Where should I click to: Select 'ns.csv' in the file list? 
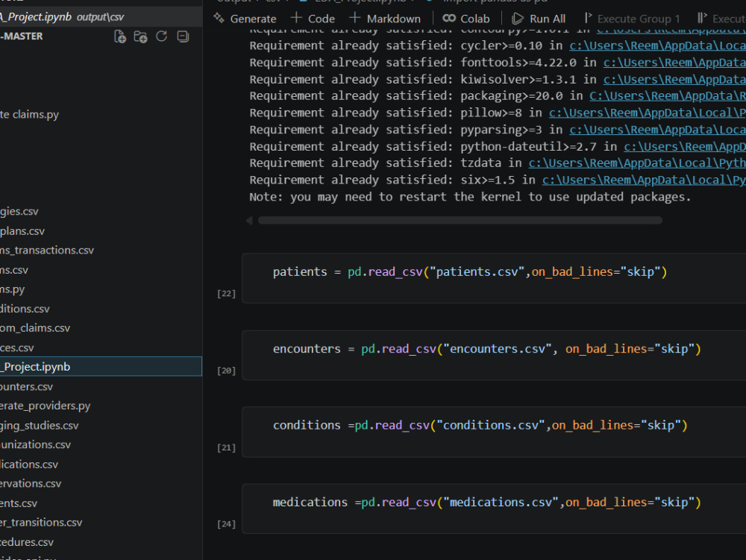(x=14, y=270)
